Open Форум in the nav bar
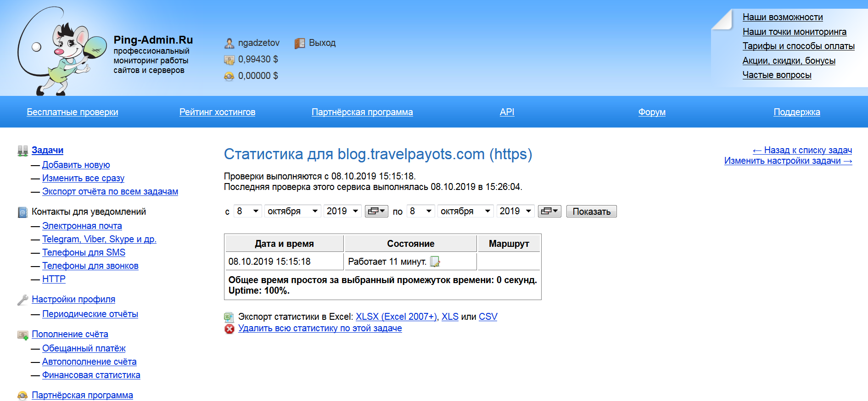This screenshot has height=401, width=868. pyautogui.click(x=652, y=112)
